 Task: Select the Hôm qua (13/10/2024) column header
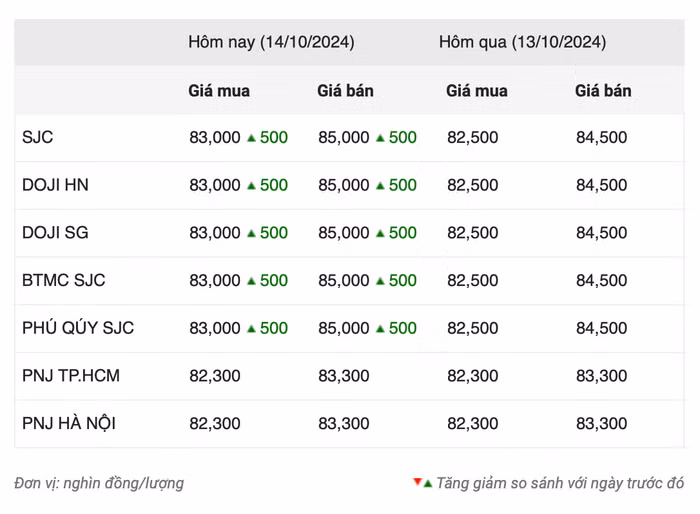coord(522,43)
